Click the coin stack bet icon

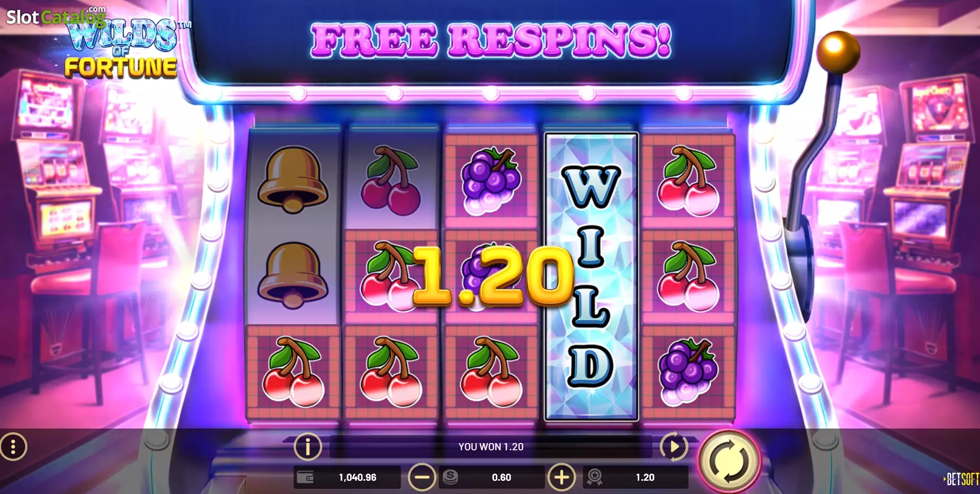point(450,477)
